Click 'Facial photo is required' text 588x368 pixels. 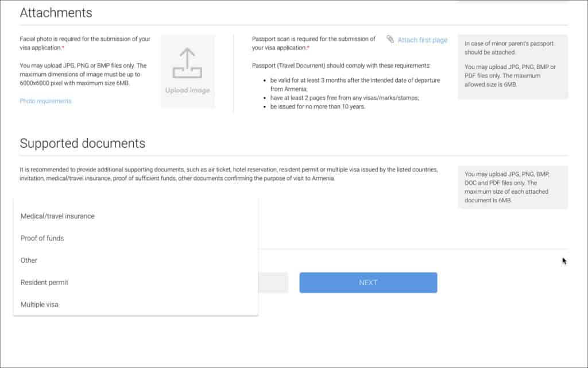tap(85, 43)
